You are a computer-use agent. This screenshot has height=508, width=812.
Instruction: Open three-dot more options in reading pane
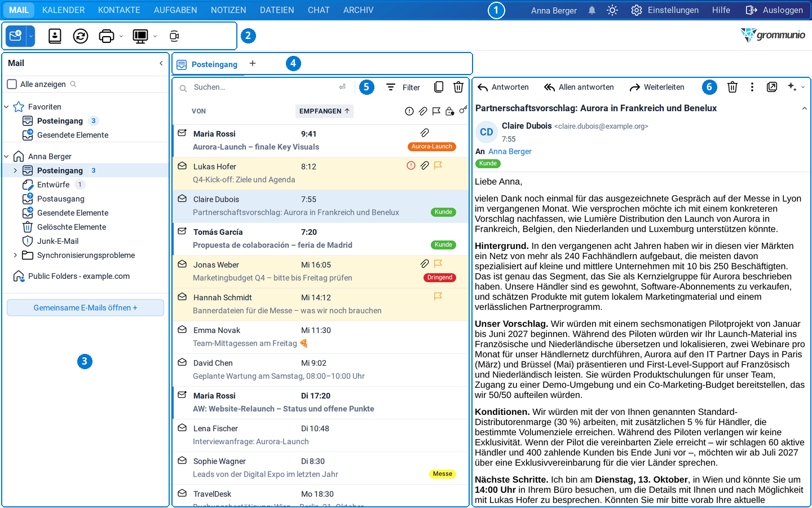click(x=752, y=87)
